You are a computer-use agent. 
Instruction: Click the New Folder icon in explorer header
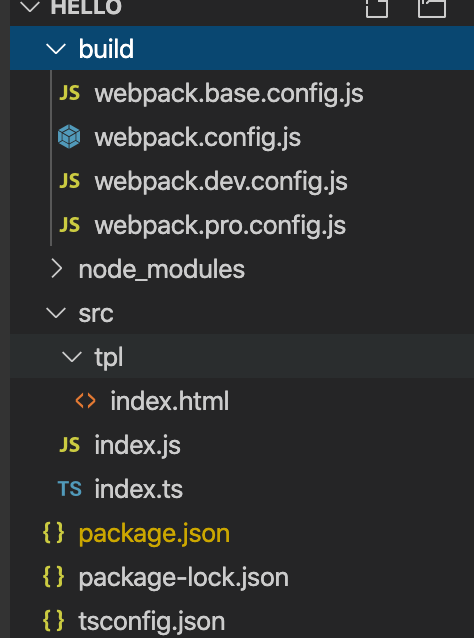tap(432, 8)
